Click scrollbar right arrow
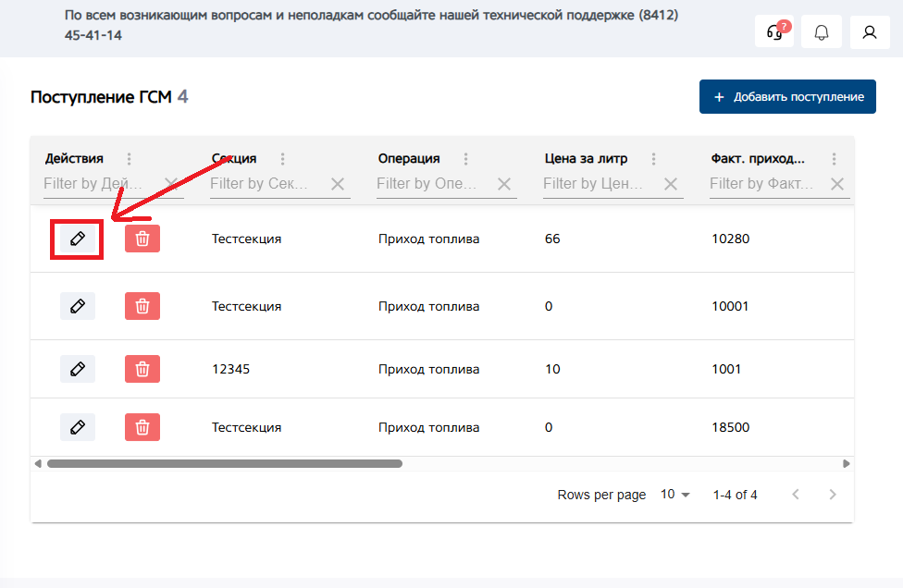This screenshot has height=588, width=903. click(846, 464)
